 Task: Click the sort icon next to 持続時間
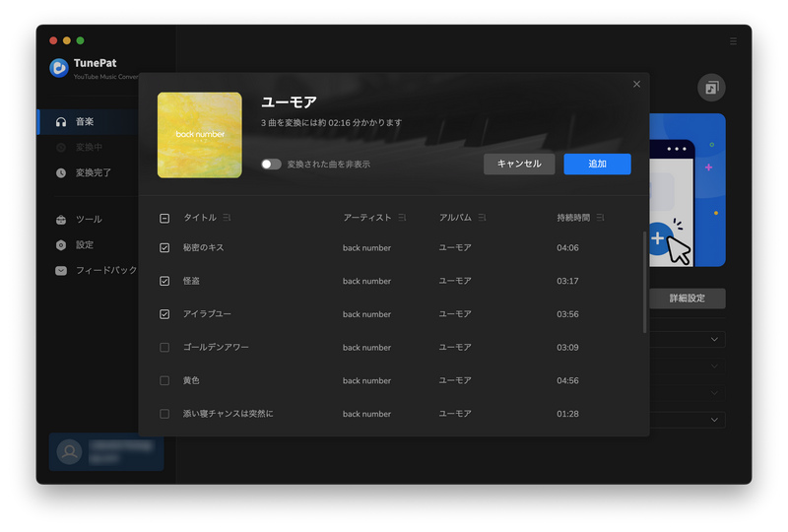point(600,217)
